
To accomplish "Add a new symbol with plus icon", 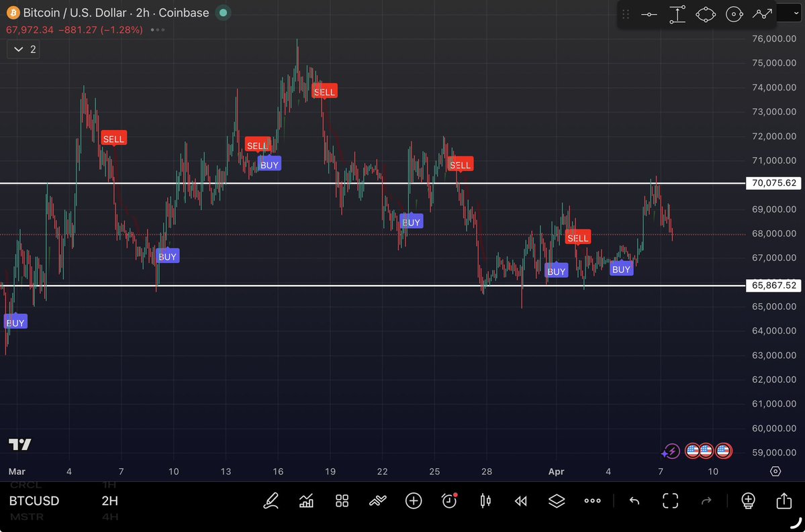I will coord(414,500).
